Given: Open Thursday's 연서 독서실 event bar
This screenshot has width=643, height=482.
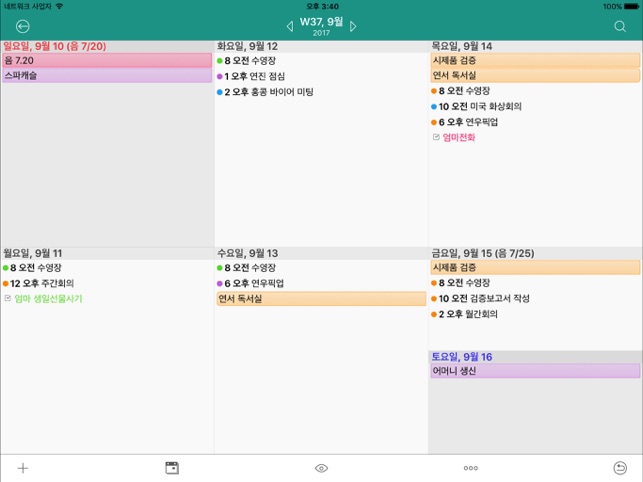Looking at the screenshot, I should [x=535, y=75].
